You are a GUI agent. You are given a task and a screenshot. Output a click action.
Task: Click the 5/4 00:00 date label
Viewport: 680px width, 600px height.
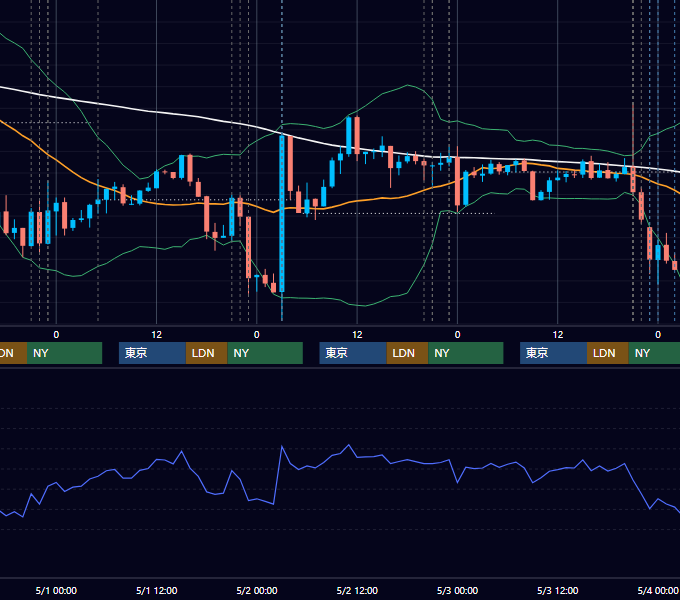coord(657,590)
